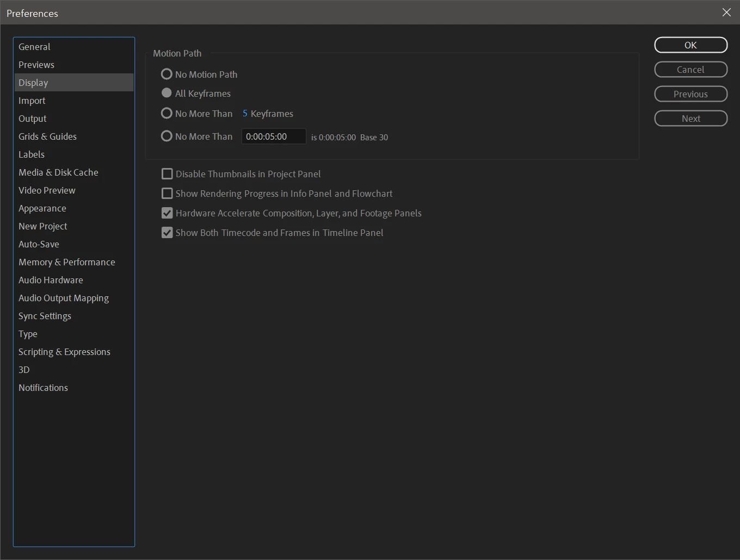Image resolution: width=740 pixels, height=560 pixels.
Task: Go to Auto-Save preferences
Action: click(x=73, y=244)
